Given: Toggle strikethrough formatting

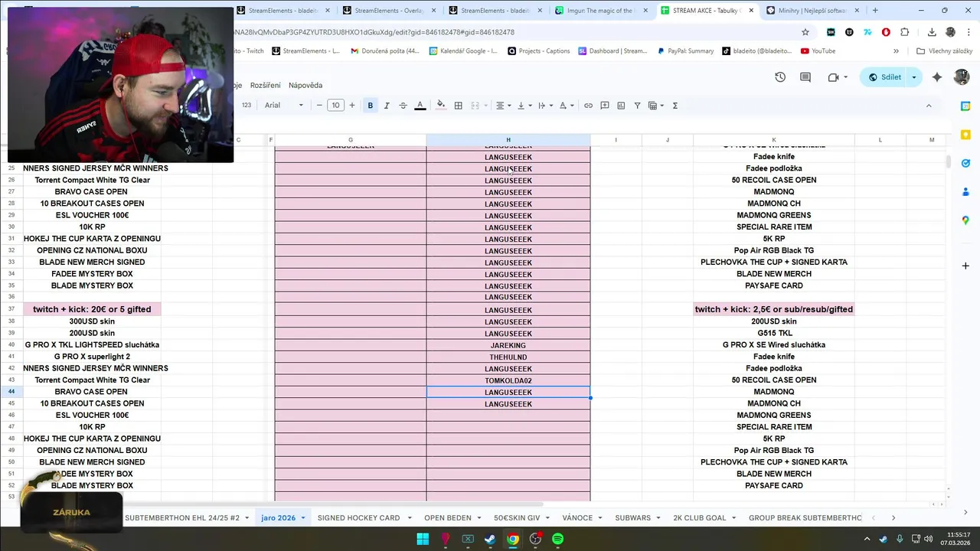Looking at the screenshot, I should pyautogui.click(x=403, y=106).
